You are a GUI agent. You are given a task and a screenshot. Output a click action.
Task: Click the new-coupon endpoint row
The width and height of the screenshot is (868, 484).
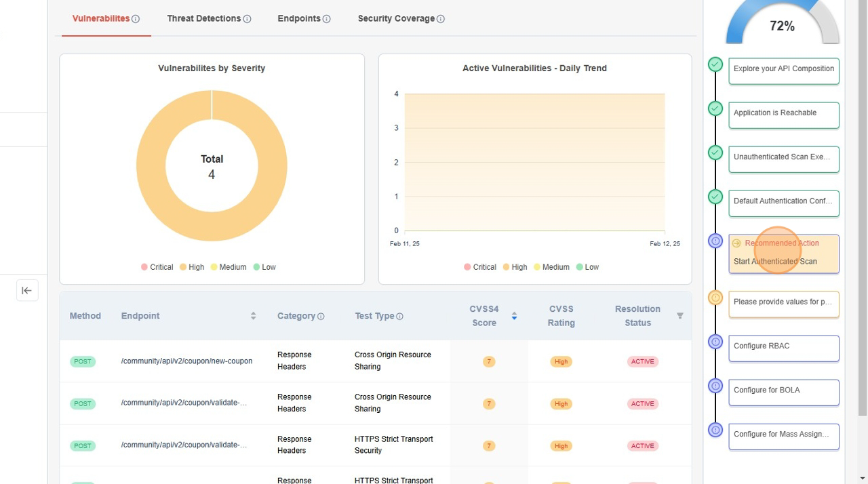tap(186, 361)
